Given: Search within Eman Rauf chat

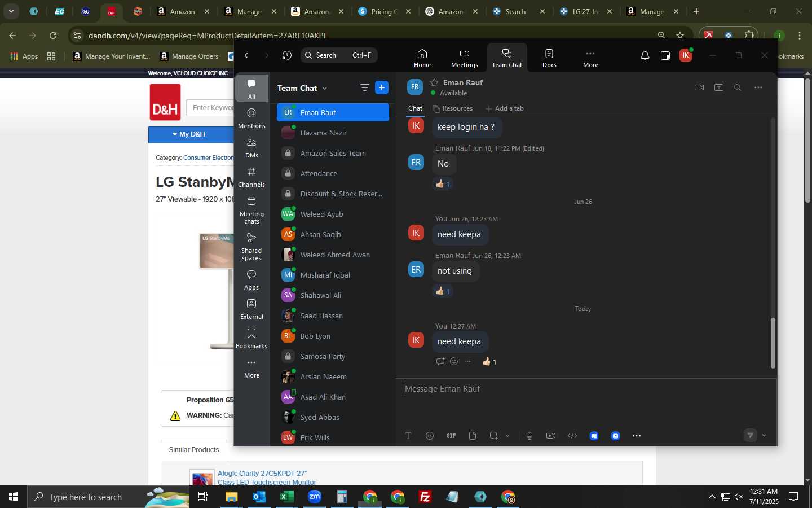Looking at the screenshot, I should tap(738, 87).
